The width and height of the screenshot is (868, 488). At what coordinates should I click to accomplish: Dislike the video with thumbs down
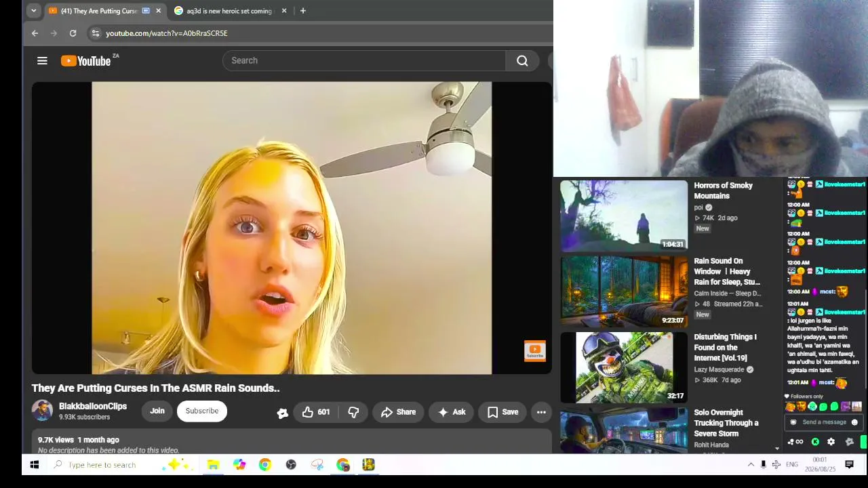pyautogui.click(x=353, y=412)
